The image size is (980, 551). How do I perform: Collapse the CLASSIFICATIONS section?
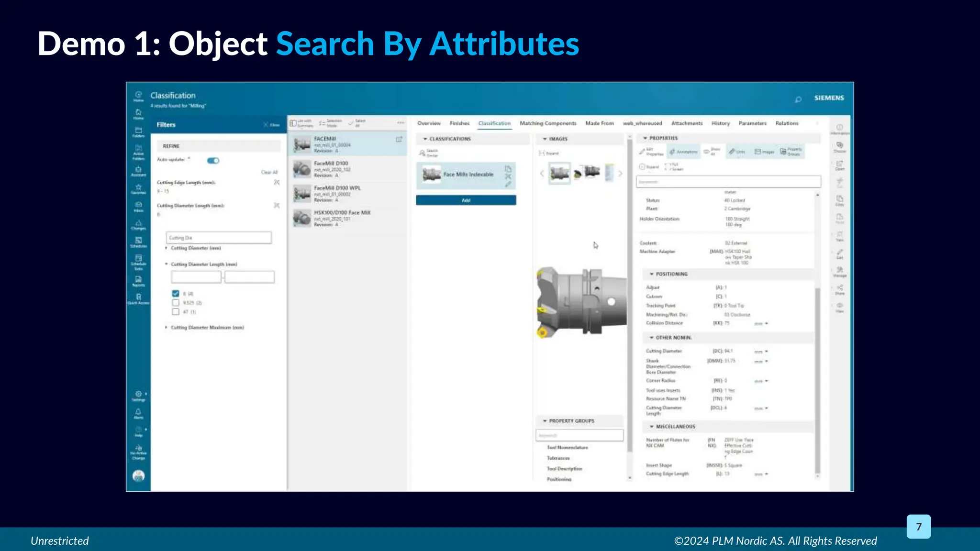click(x=425, y=139)
